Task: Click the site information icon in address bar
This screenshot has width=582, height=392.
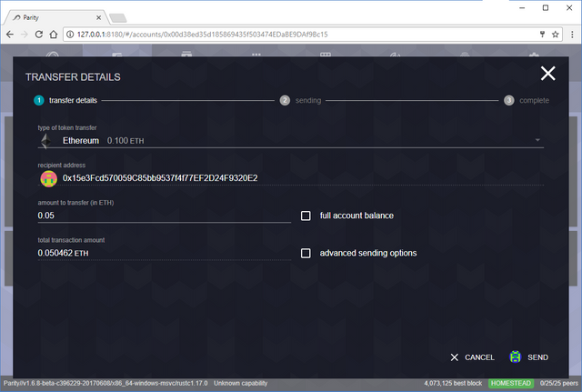Action: pos(70,35)
